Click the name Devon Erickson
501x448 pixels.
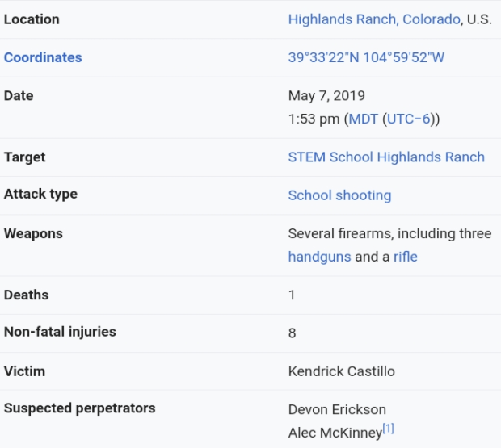click(337, 409)
